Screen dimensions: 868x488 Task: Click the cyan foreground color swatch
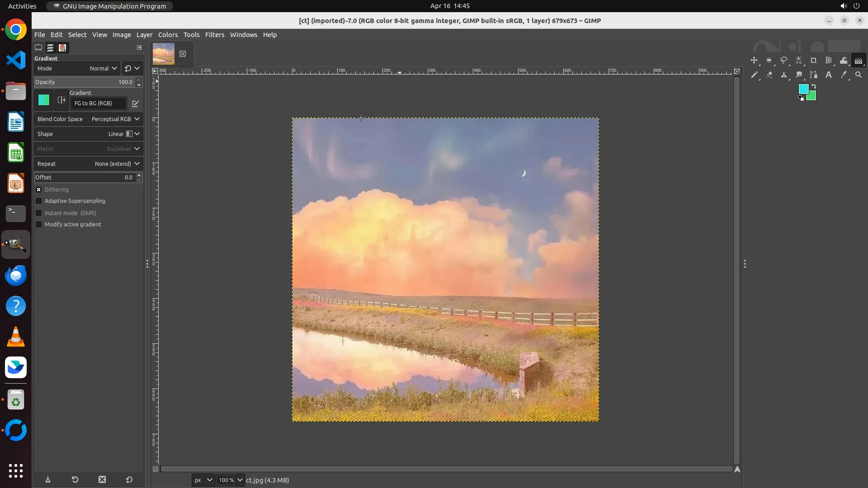point(803,89)
